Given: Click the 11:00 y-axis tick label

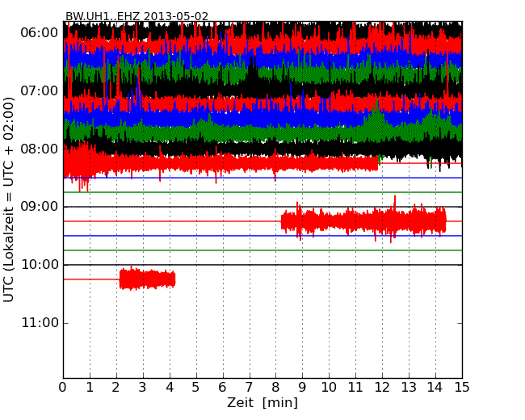Looking at the screenshot, I should pyautogui.click(x=39, y=323).
